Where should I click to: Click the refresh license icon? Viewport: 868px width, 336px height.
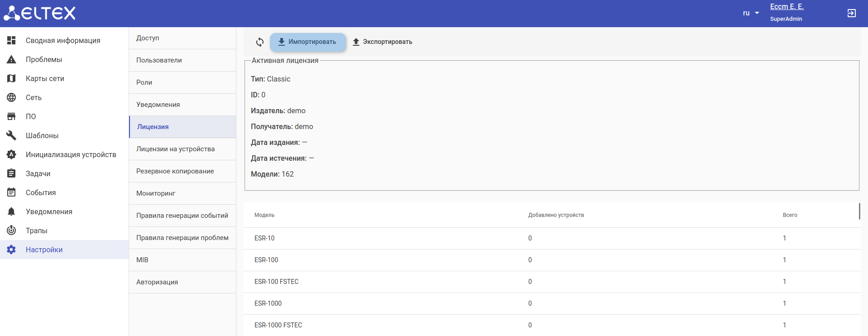click(x=260, y=42)
